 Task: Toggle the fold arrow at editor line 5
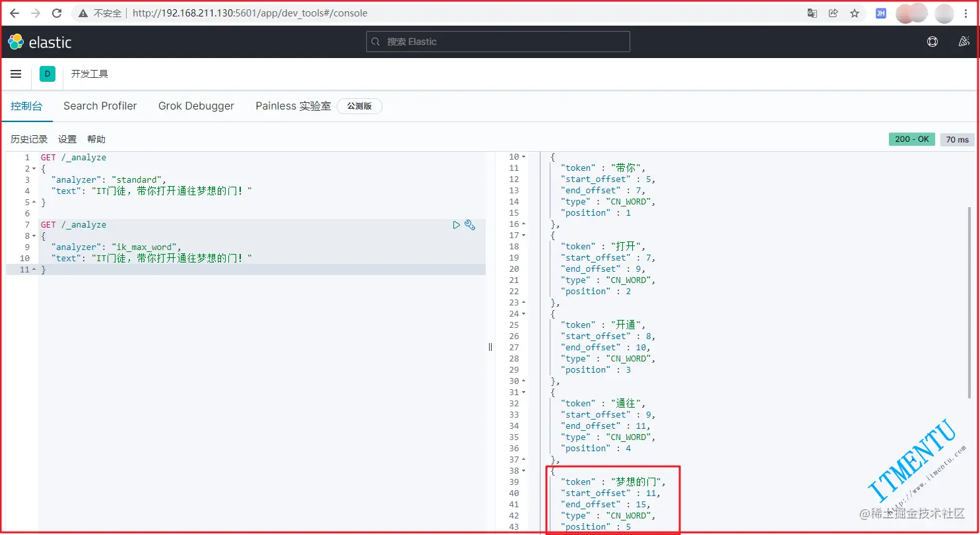pos(33,203)
